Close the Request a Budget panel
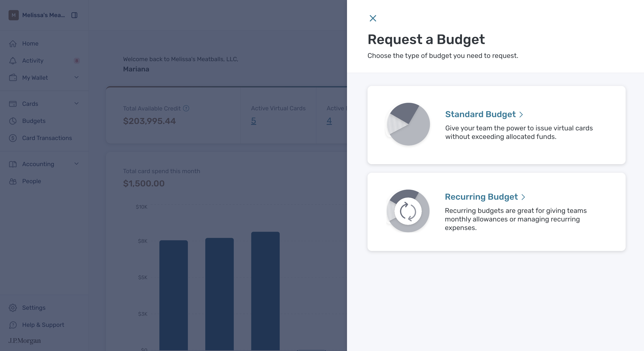This screenshot has height=351, width=644. coord(373,18)
